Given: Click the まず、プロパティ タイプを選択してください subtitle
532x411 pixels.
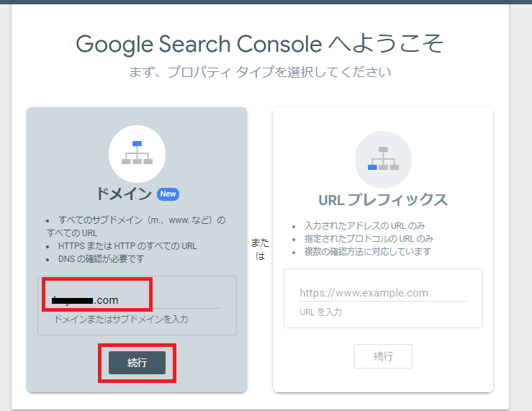Looking at the screenshot, I should tap(260, 72).
